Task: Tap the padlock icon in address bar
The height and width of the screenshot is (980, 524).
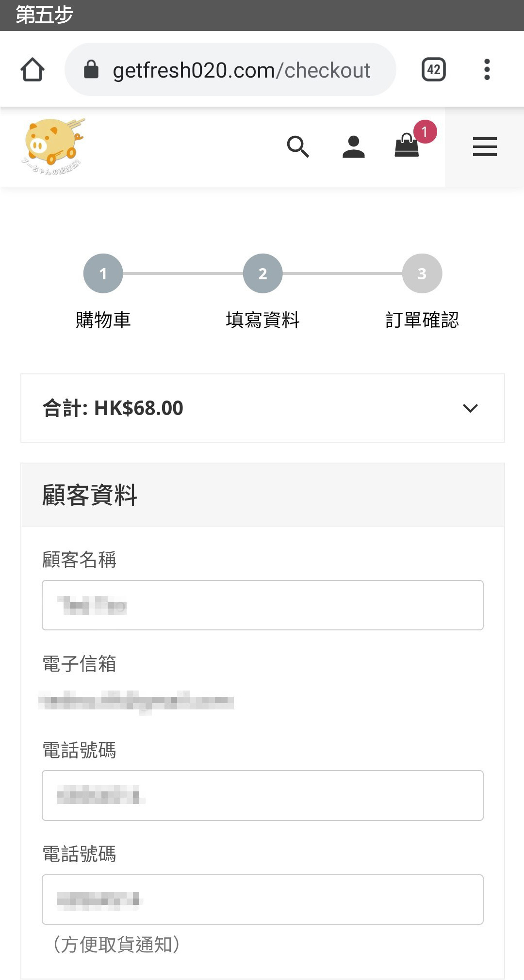Action: coord(91,70)
